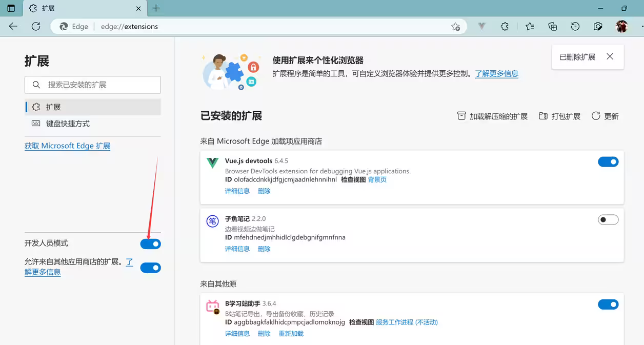The width and height of the screenshot is (644, 345).
Task: Click 删除 for 子魚笔记
Action: (264, 249)
